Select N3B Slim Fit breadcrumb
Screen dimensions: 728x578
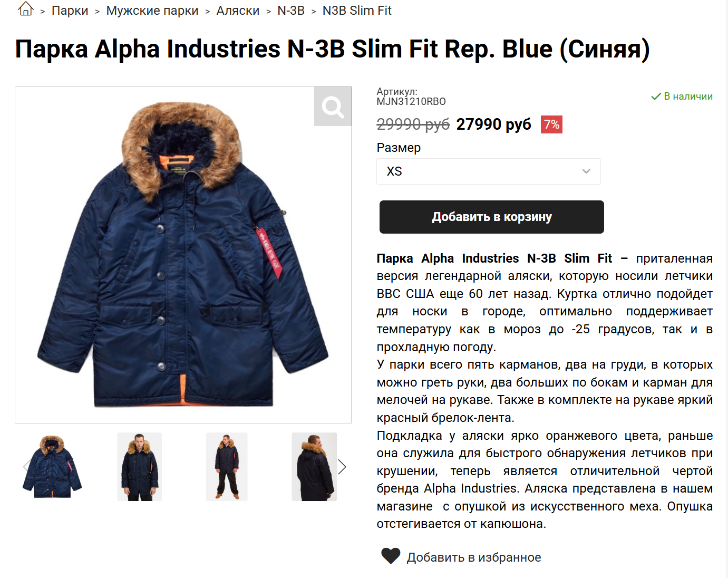(x=357, y=11)
